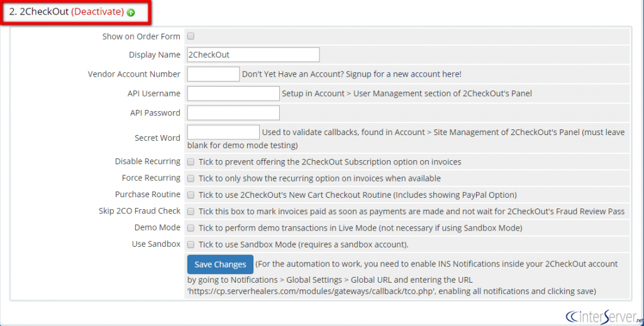Enable the Disable Recurring checkbox
This screenshot has width=644, height=326.
(191, 162)
